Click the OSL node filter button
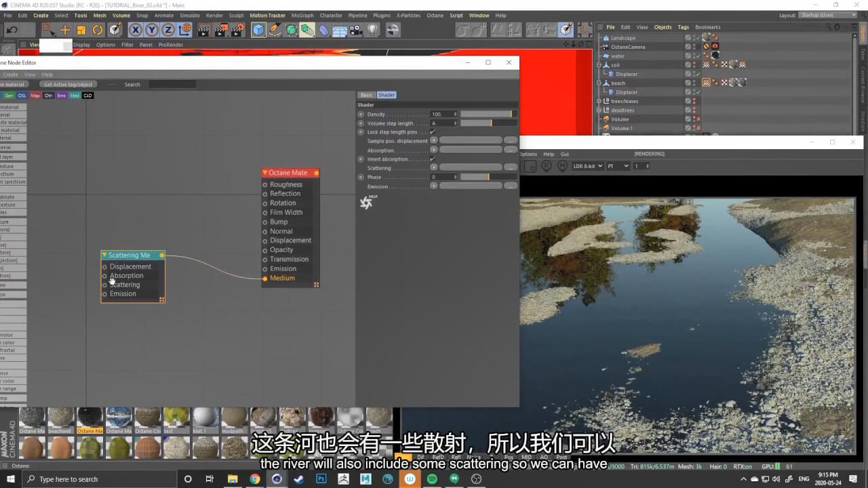Image resolution: width=868 pixels, height=488 pixels. coord(22,96)
